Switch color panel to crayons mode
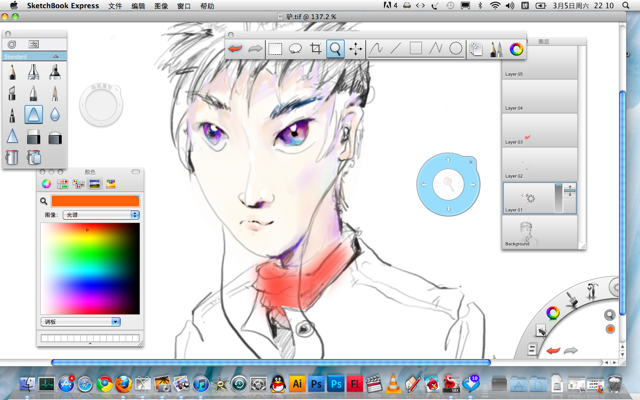The width and height of the screenshot is (640, 400). tap(111, 184)
